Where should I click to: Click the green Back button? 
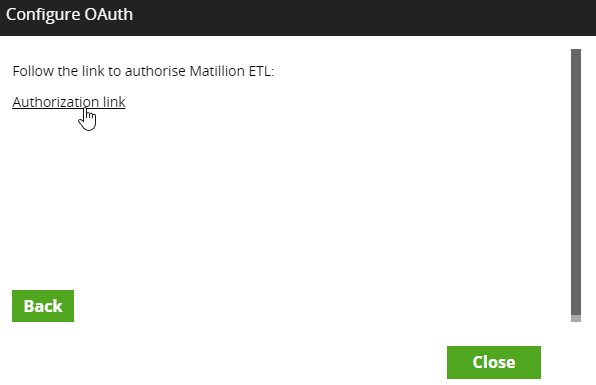(43, 306)
